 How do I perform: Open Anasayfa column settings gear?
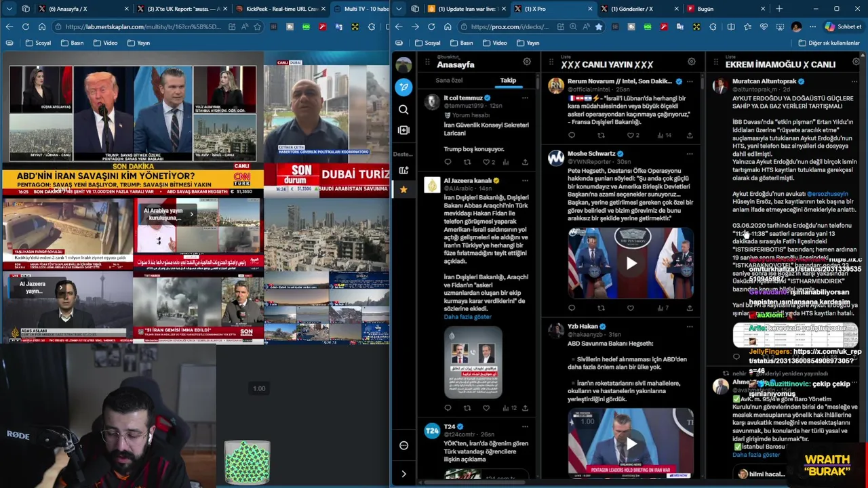click(526, 62)
